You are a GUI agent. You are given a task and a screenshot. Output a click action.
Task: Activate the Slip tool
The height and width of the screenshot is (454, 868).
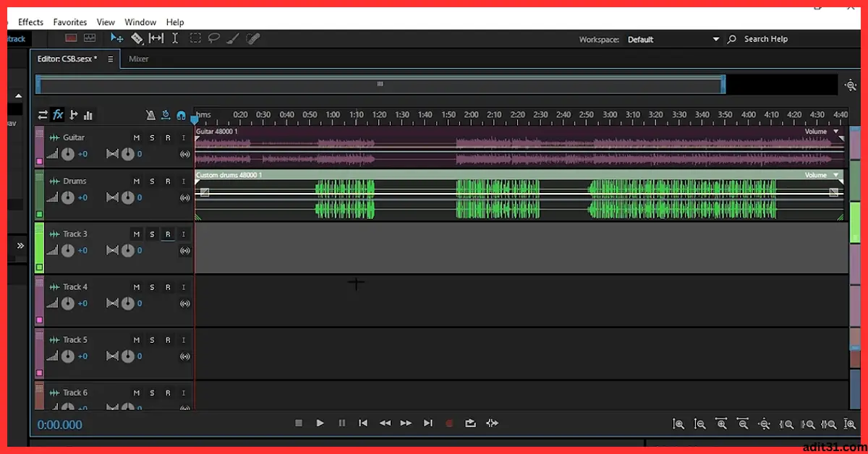pos(156,38)
